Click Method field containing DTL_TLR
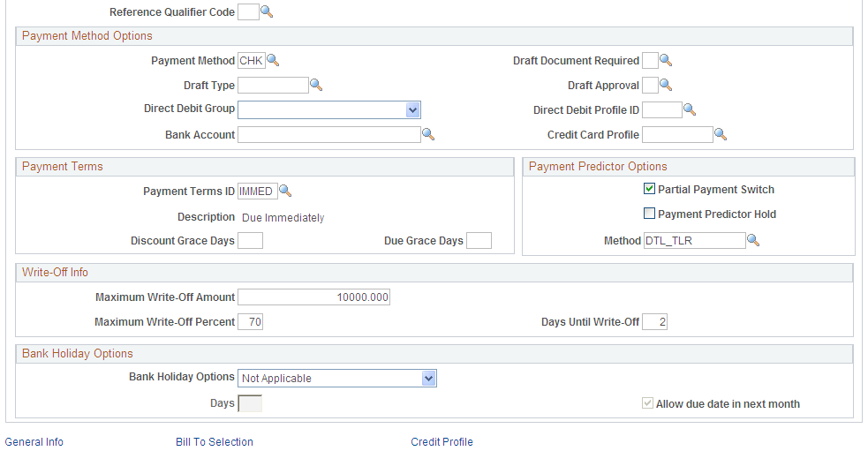The height and width of the screenshot is (451, 868). (694, 240)
